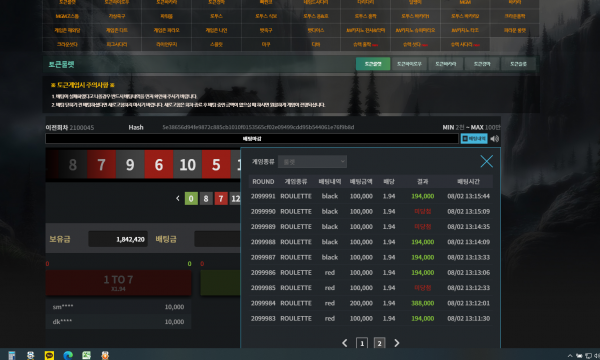Viewport: 600px width, 360px height.
Task: Show hidden system tray icons chevron
Action: [570, 355]
